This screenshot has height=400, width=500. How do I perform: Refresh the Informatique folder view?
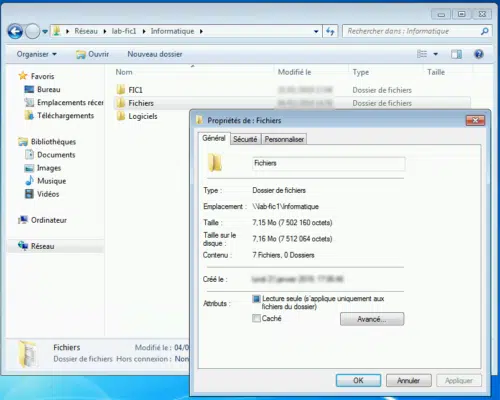330,31
